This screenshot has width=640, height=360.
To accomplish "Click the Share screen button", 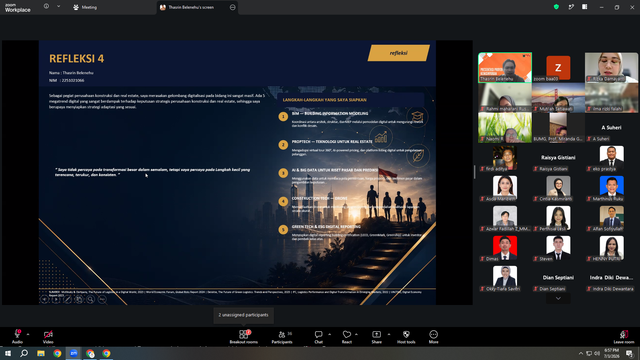I will [376, 336].
